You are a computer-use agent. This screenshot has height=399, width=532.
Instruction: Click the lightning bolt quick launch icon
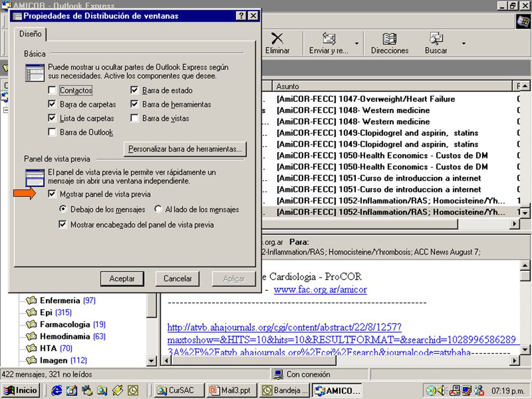(x=117, y=390)
